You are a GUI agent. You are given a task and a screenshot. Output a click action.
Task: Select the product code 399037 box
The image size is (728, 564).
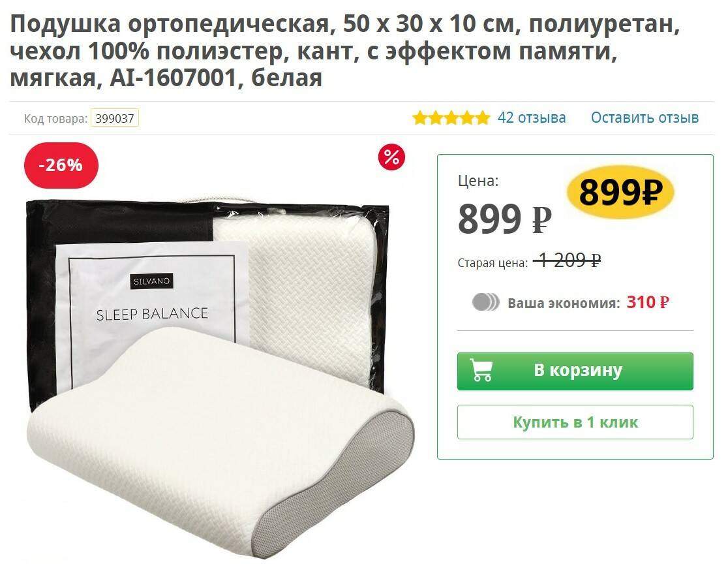point(115,118)
